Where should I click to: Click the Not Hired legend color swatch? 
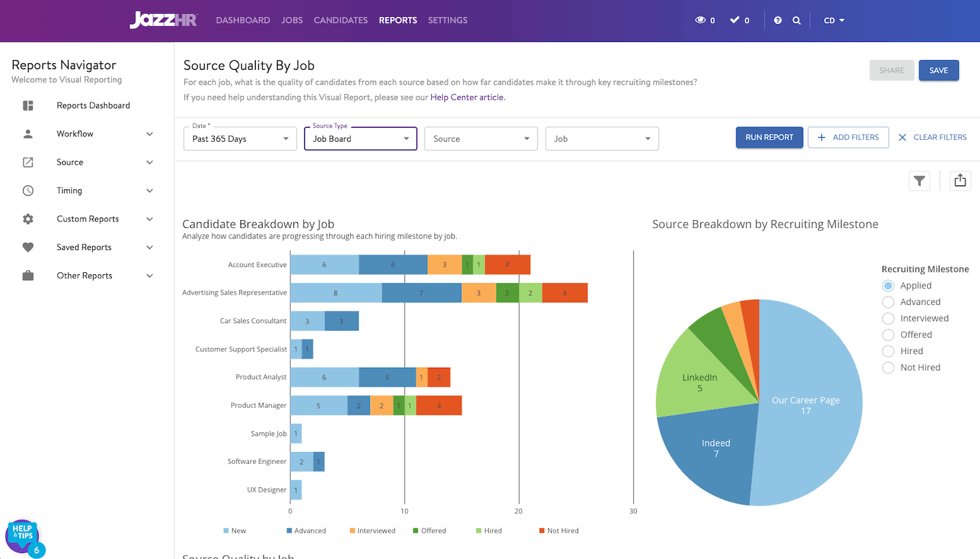(x=542, y=531)
